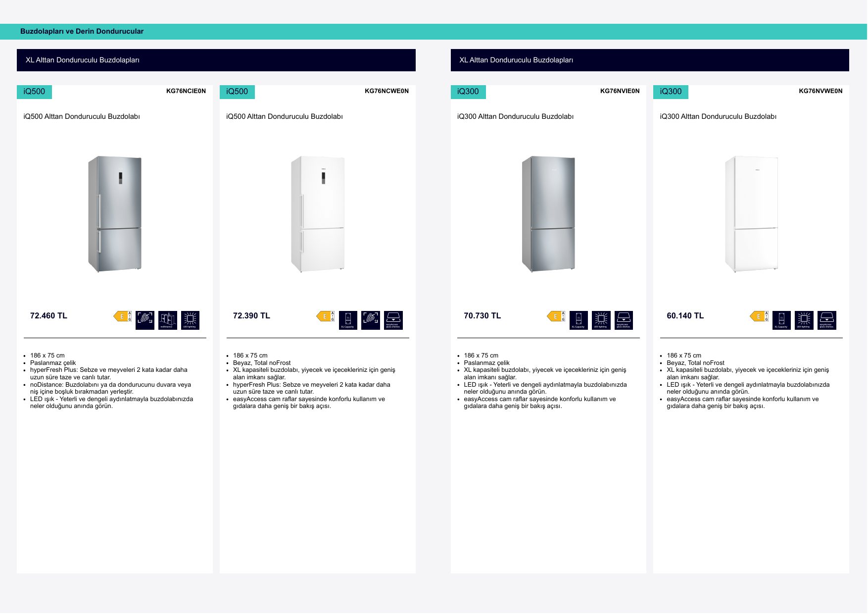868x614 pixels.
Task: Click the 72.390 TL price
Action: [251, 316]
